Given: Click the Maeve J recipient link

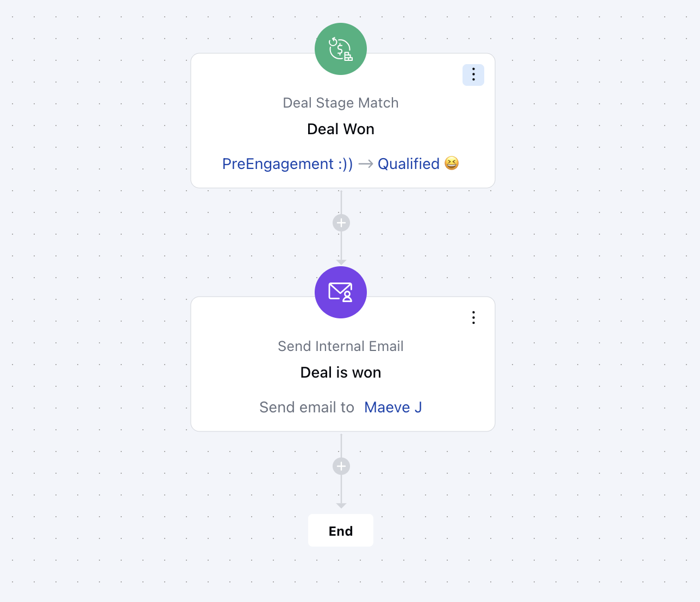Looking at the screenshot, I should pyautogui.click(x=393, y=407).
